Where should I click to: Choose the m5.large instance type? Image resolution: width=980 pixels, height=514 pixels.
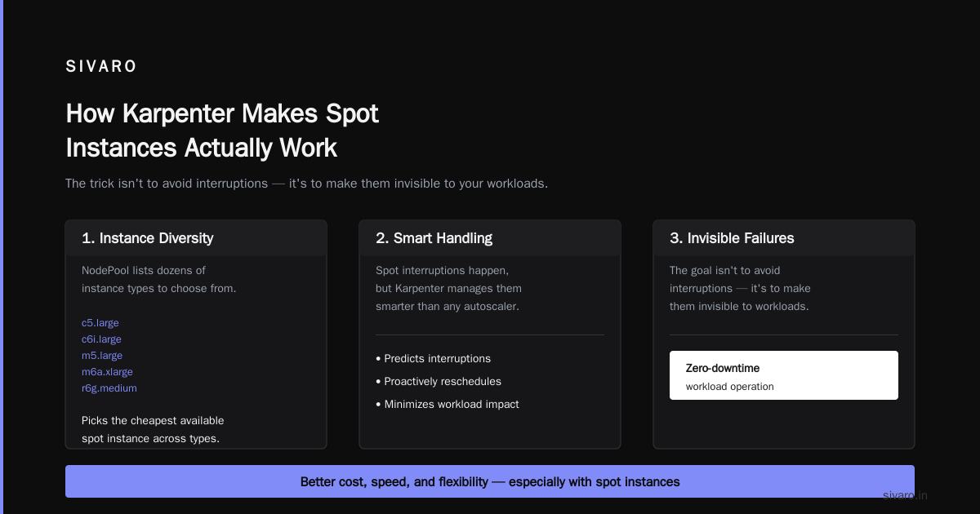click(x=102, y=356)
